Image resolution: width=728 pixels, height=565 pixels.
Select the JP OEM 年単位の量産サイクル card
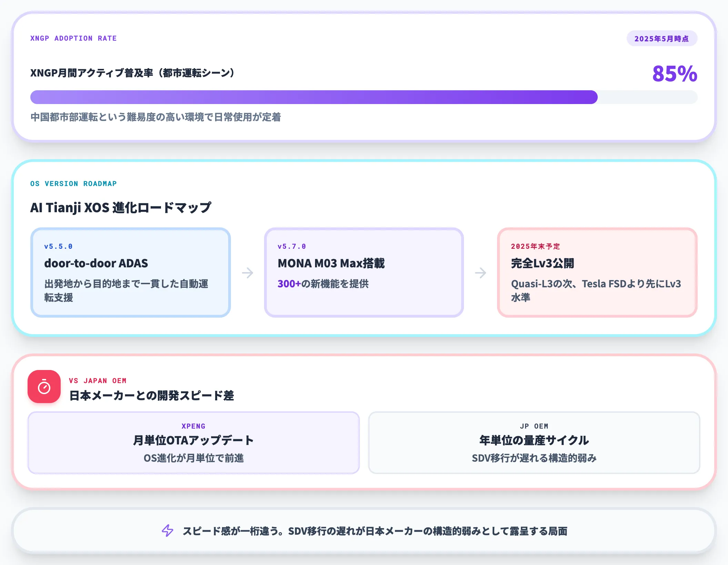[534, 443]
